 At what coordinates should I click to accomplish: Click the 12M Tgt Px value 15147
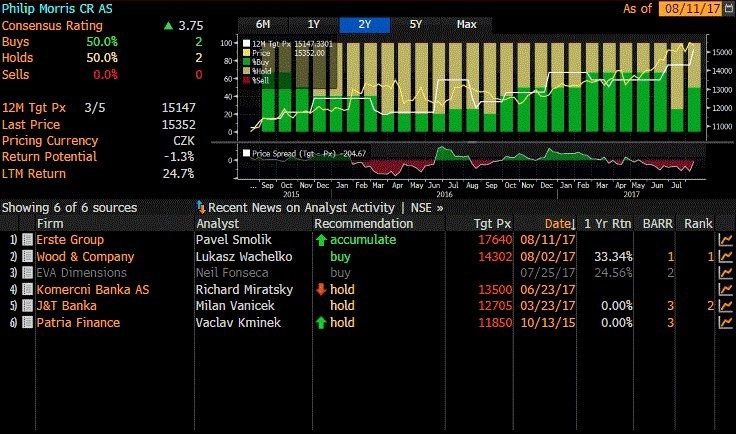(x=178, y=108)
